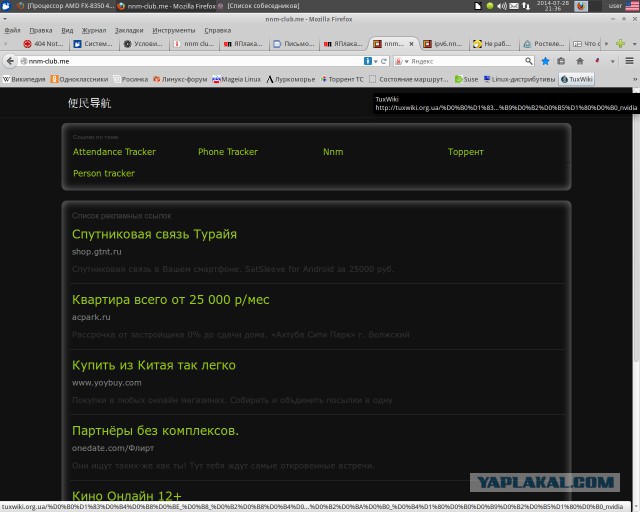Open the Файл menu

[x=12, y=31]
